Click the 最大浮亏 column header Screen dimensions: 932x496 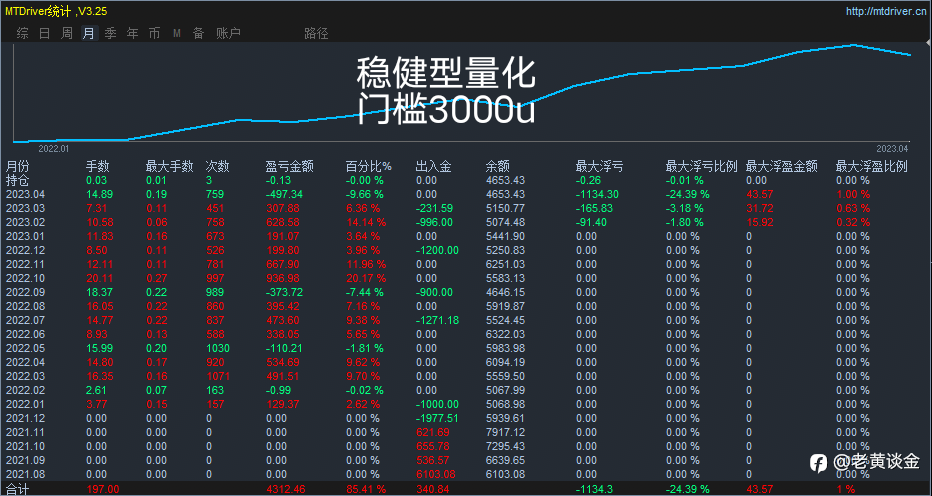(600, 167)
